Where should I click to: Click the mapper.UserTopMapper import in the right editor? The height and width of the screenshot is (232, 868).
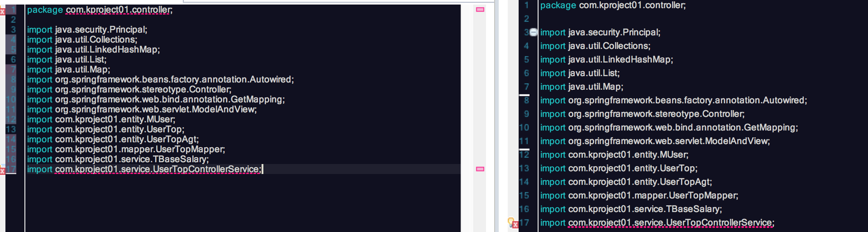click(x=639, y=195)
